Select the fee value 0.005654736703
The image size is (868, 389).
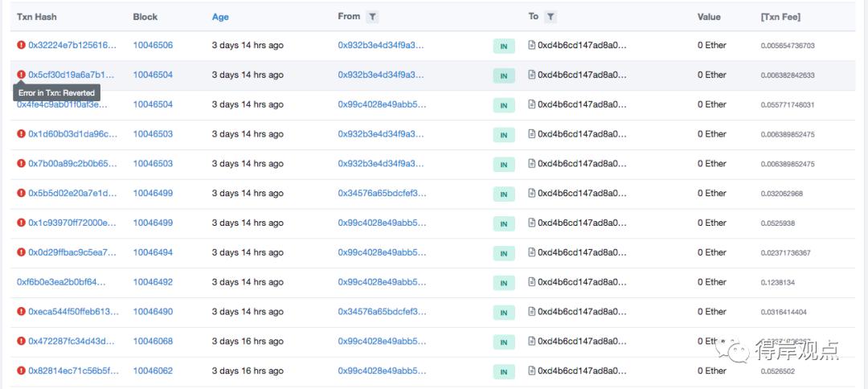click(x=788, y=45)
